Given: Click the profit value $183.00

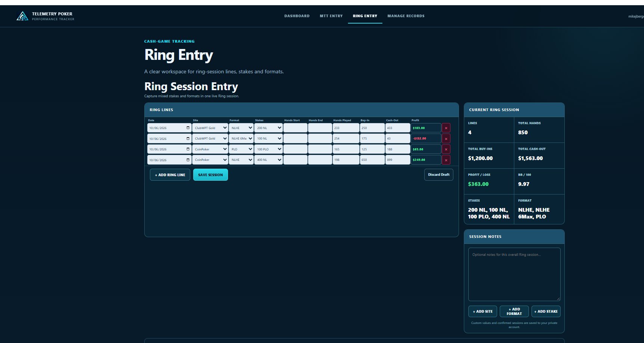Looking at the screenshot, I should pos(419,128).
